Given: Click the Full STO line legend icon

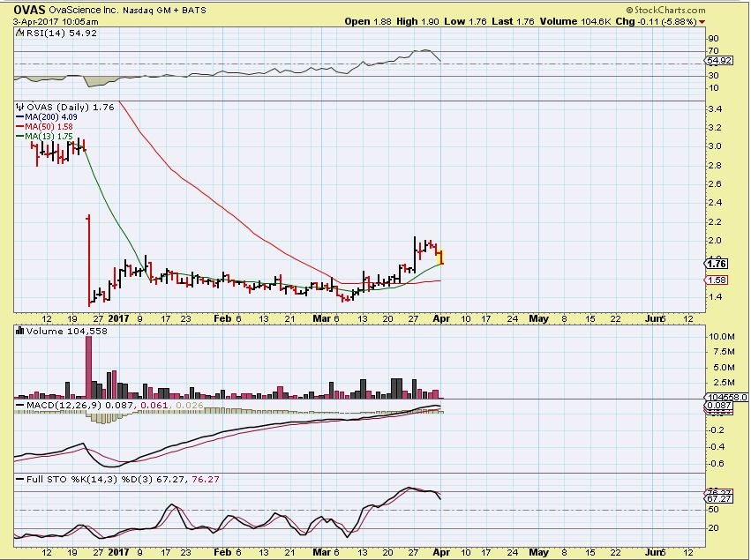Looking at the screenshot, I should pyautogui.click(x=18, y=477).
